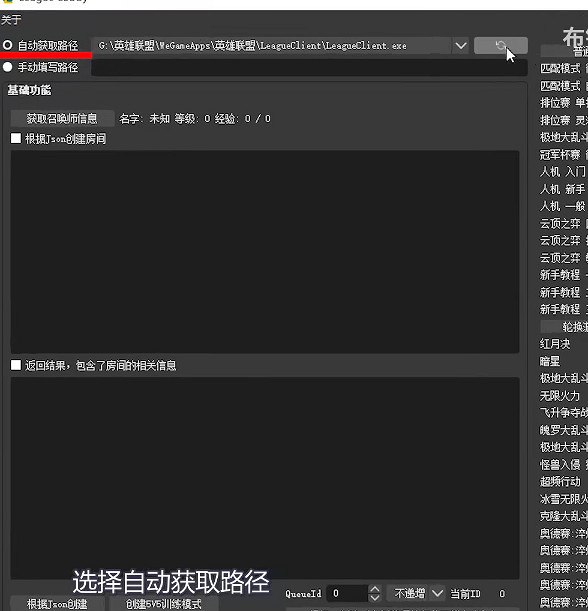
Task: Decrease the QueueId value with down arrow
Action: (x=374, y=597)
